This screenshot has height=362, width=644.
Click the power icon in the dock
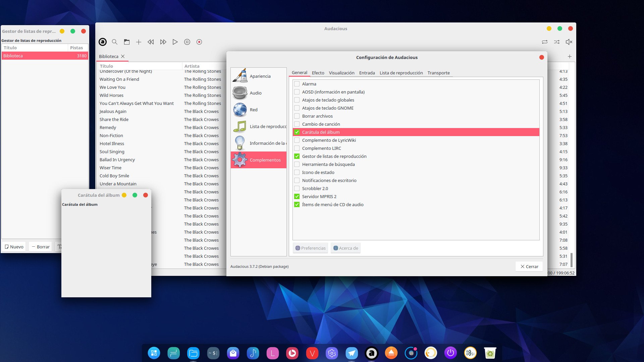[x=450, y=353]
